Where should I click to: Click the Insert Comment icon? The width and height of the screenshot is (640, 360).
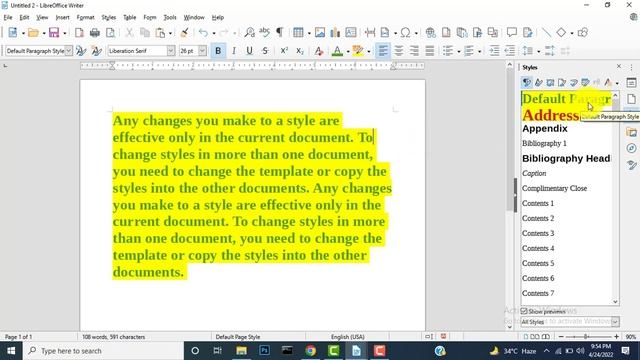click(x=512, y=33)
